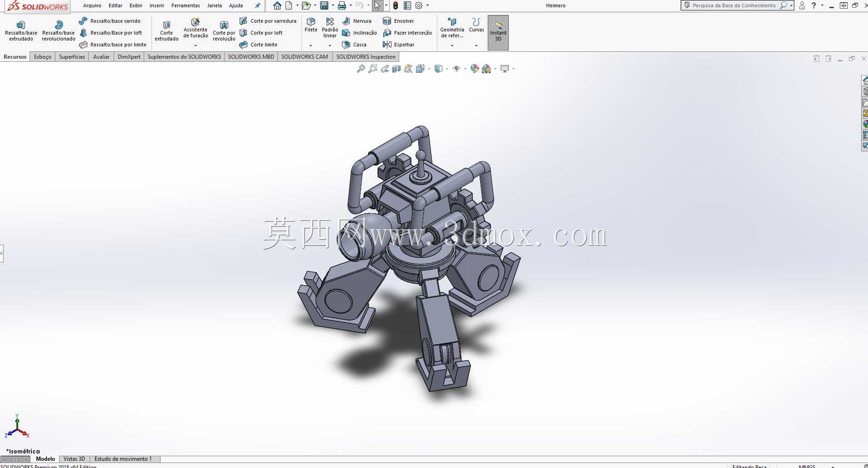Create a new document
Viewport: 868px width, 468px height.
[x=289, y=5]
